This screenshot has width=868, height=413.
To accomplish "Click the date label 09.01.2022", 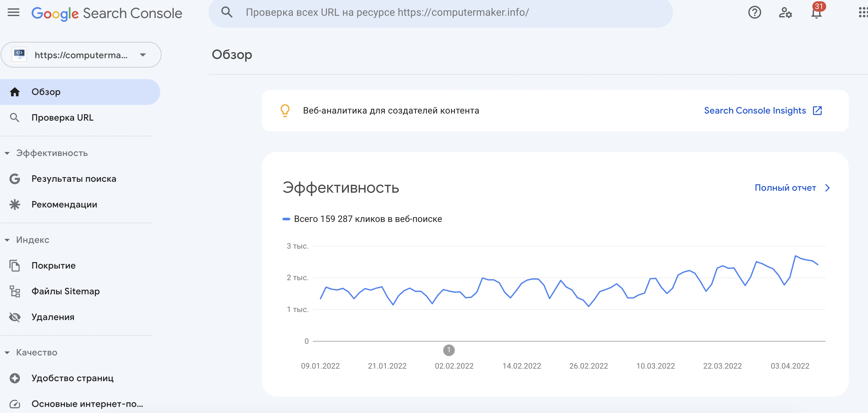I will click(x=320, y=366).
